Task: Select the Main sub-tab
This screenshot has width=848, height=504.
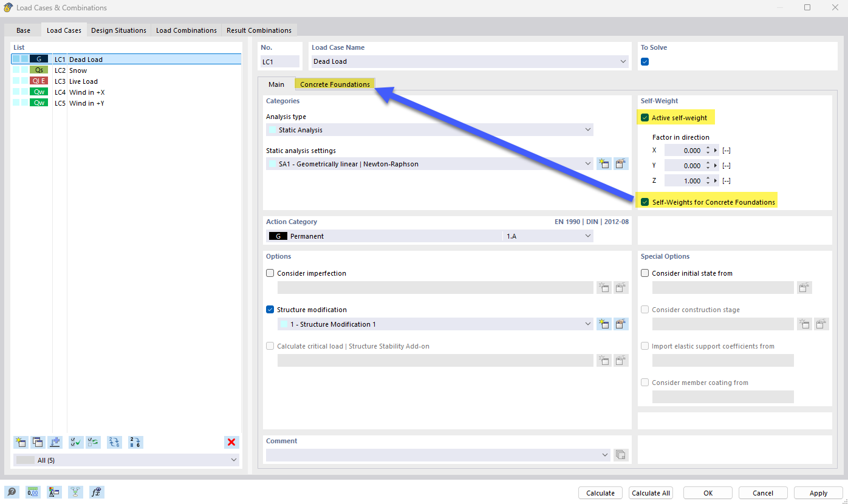Action: tap(276, 84)
